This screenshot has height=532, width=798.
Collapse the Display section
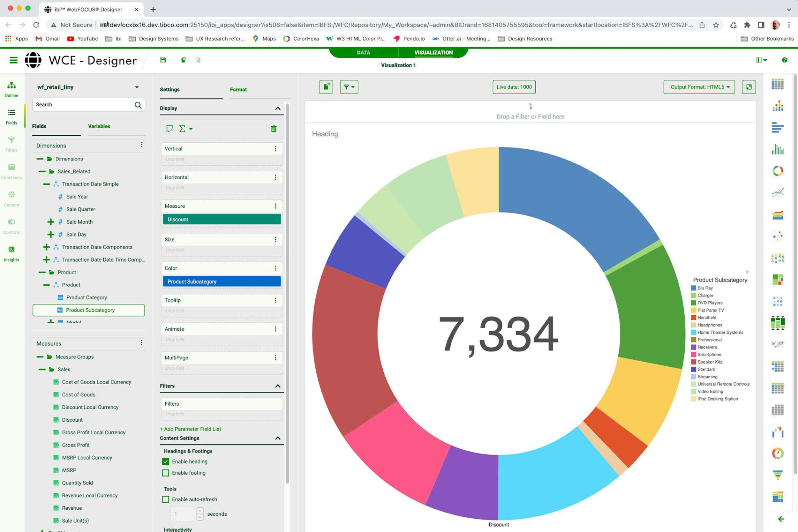pyautogui.click(x=277, y=108)
